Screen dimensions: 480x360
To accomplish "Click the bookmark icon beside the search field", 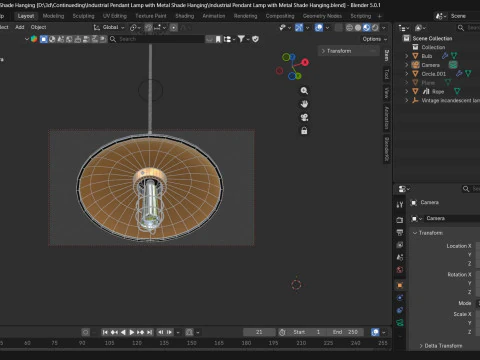I will tap(218, 39).
